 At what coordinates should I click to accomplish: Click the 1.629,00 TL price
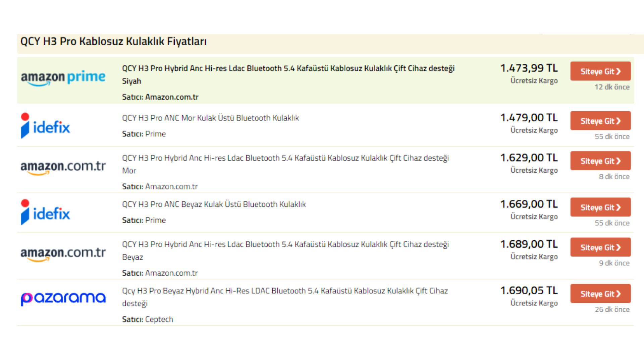click(529, 158)
